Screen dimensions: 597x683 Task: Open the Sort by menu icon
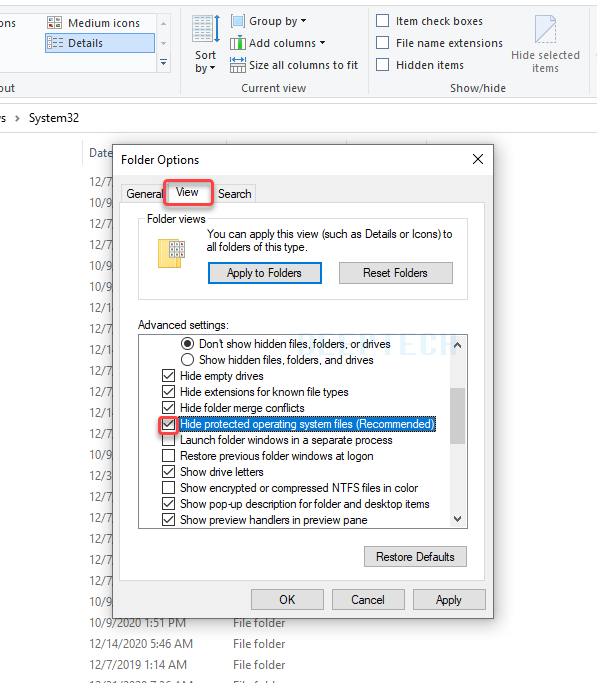tap(206, 28)
